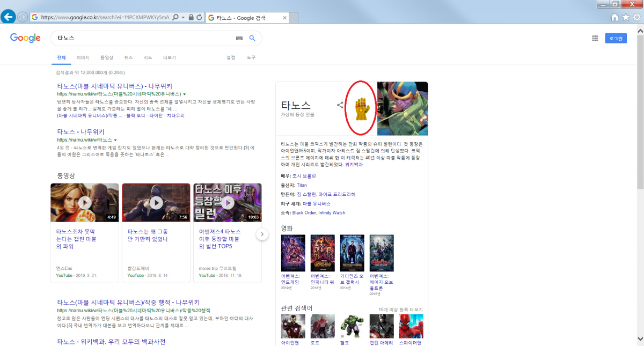Open video title 어벤져스4 타노스 이후 등장할 마블의 빌런 TOP5
Screen dimensions: 644x346
click(x=219, y=239)
